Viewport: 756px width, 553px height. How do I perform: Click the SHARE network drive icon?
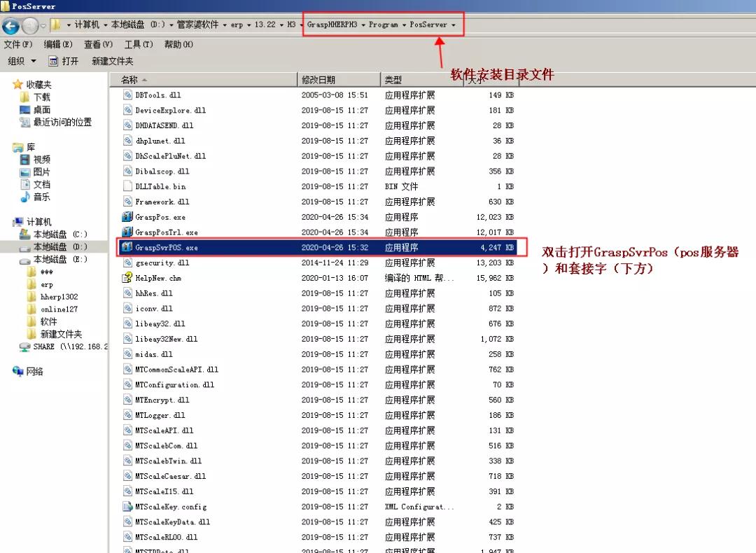pos(25,346)
